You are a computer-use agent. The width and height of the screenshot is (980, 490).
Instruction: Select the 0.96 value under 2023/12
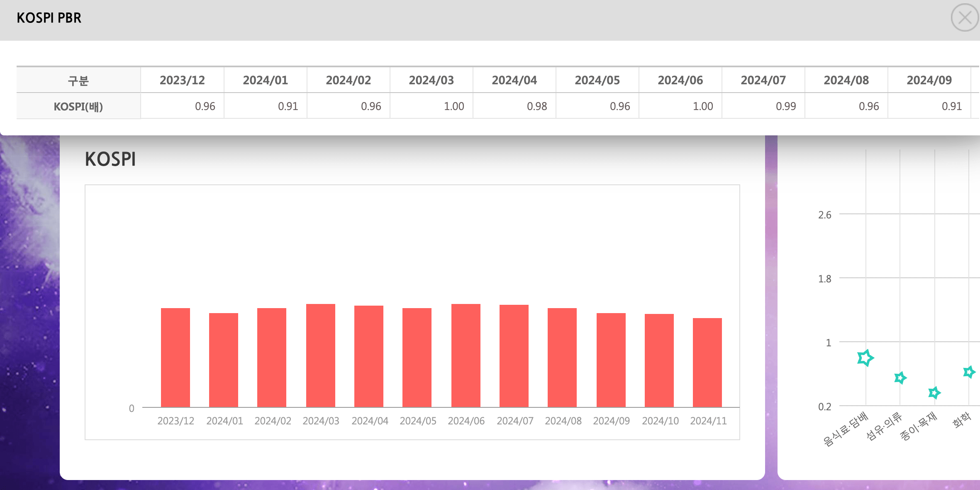(x=205, y=106)
